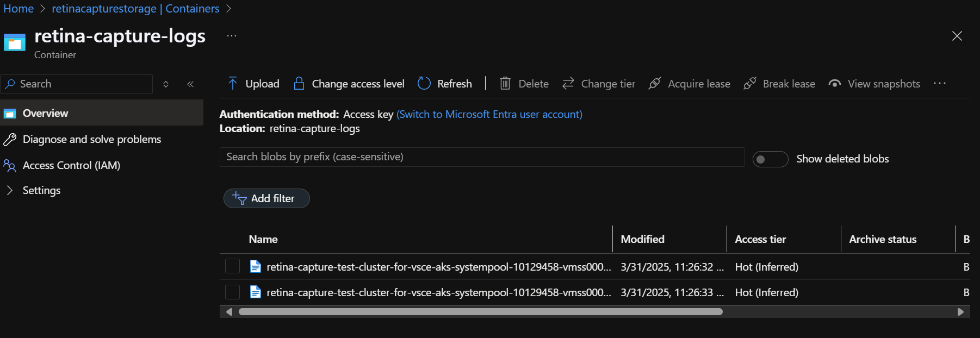Click the chevron after Containers breadcrumb

tap(228, 9)
